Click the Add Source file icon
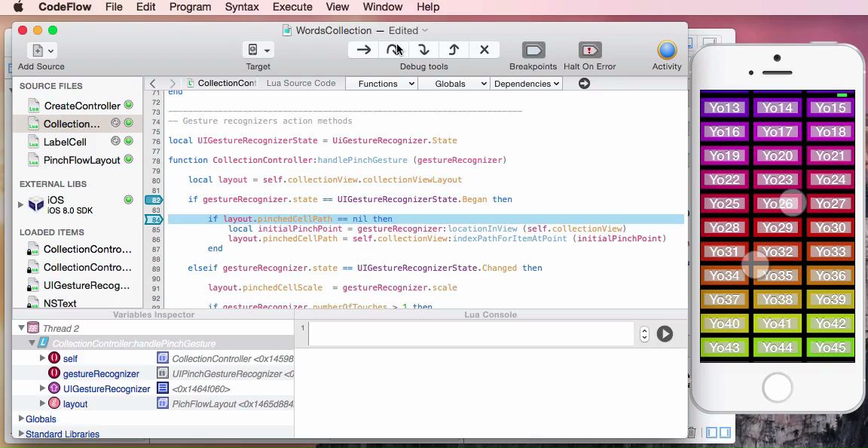 point(38,51)
